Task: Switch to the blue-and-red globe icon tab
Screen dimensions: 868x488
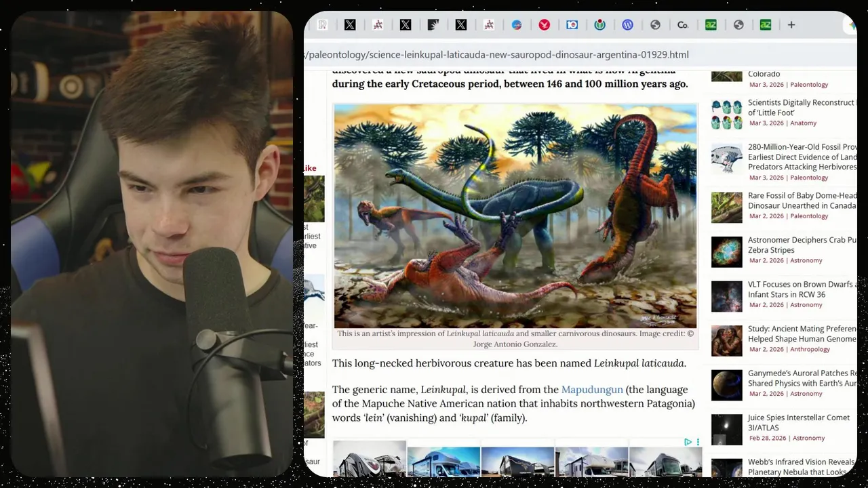Action: 516,25
